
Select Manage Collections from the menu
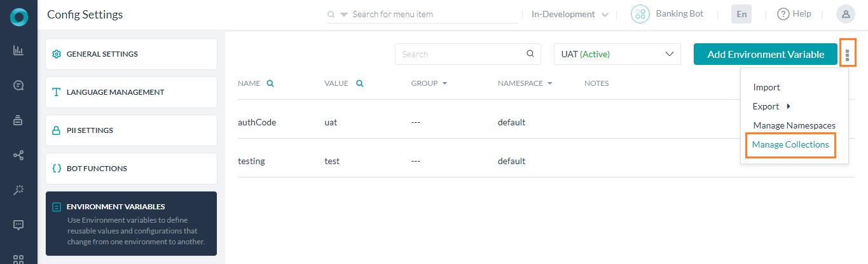point(790,144)
